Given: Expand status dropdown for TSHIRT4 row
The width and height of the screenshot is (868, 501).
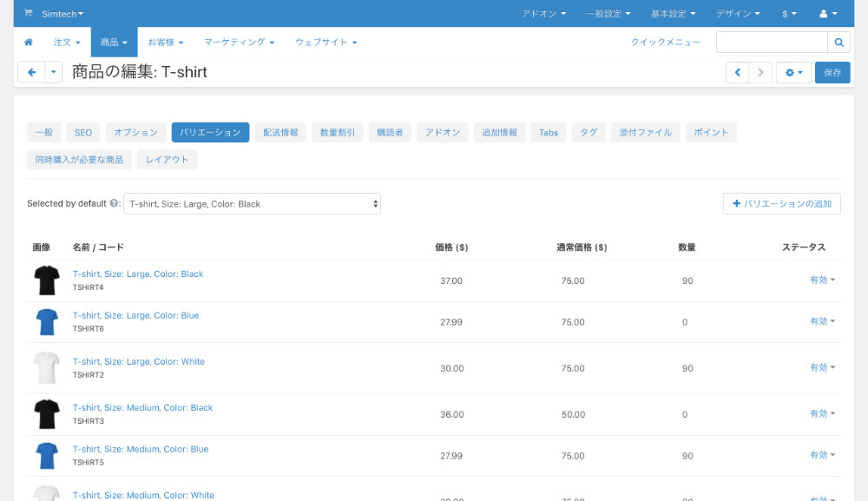Looking at the screenshot, I should coord(822,280).
